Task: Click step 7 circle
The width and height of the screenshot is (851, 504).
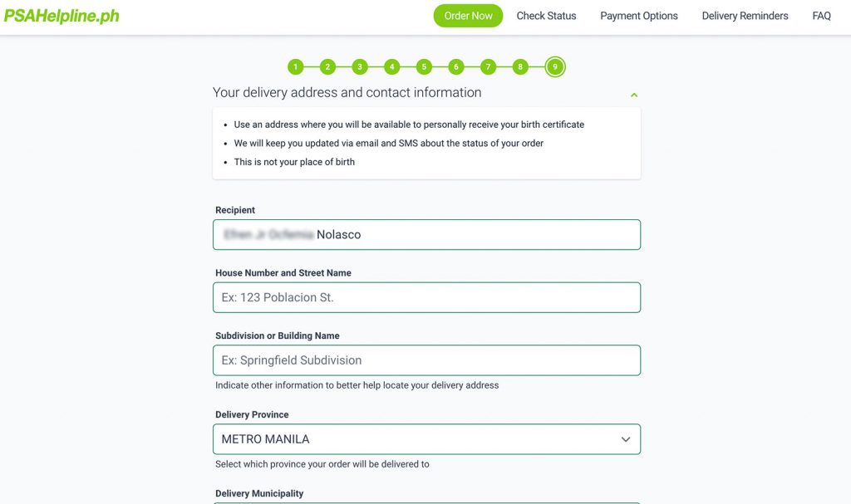Action: click(488, 66)
